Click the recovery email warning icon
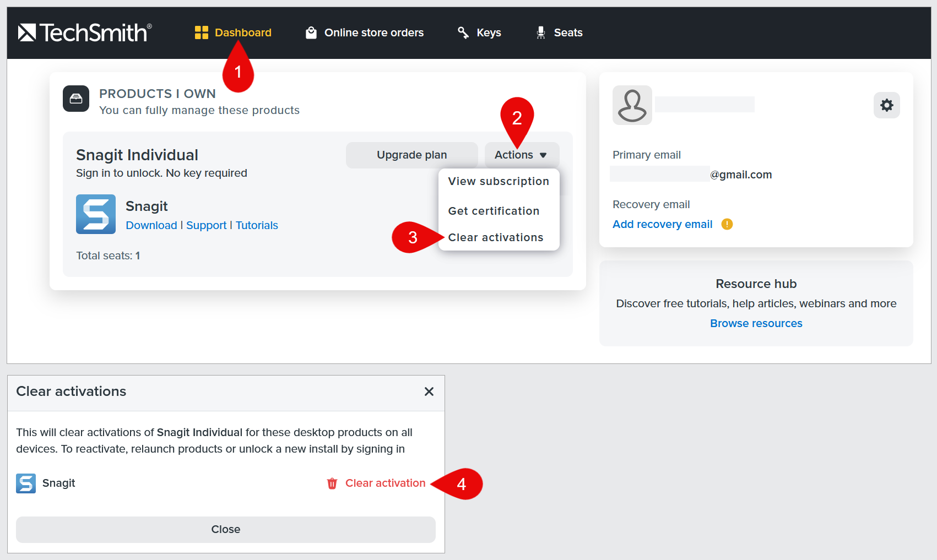Image resolution: width=937 pixels, height=560 pixels. 727,224
